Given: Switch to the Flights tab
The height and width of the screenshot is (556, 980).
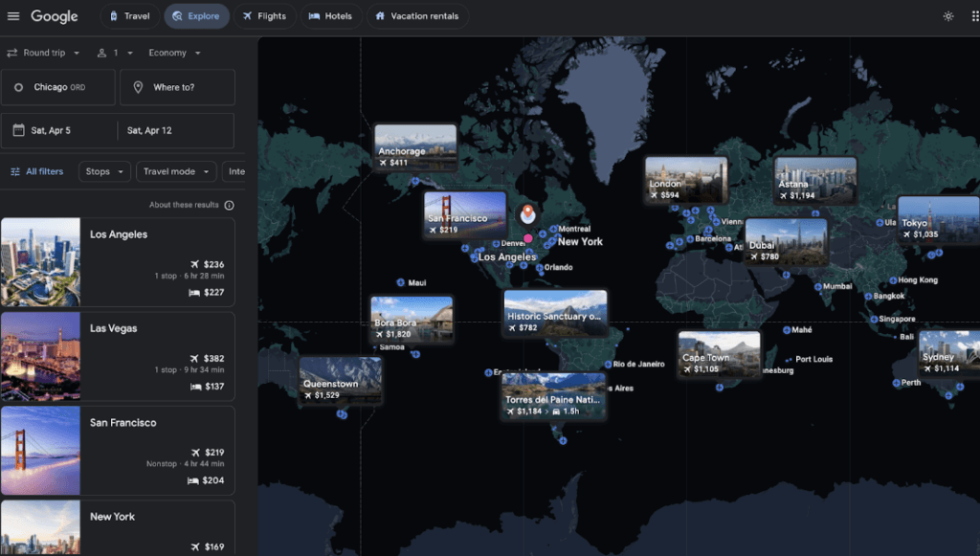Looking at the screenshot, I should 264,16.
